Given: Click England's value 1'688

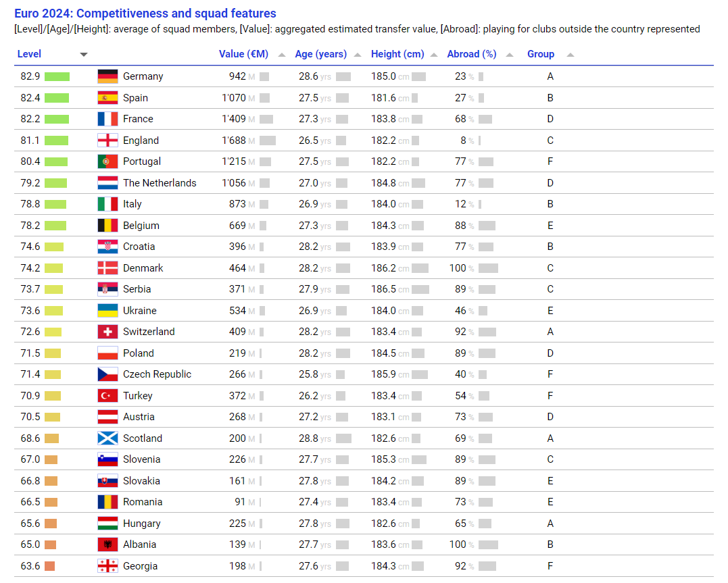Looking at the screenshot, I should point(233,141).
